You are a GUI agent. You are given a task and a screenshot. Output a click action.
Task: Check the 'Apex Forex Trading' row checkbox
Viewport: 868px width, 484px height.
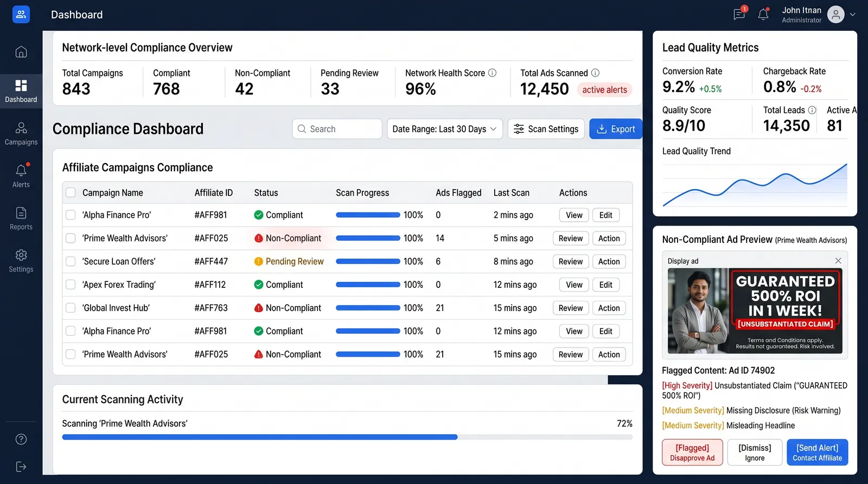[71, 285]
